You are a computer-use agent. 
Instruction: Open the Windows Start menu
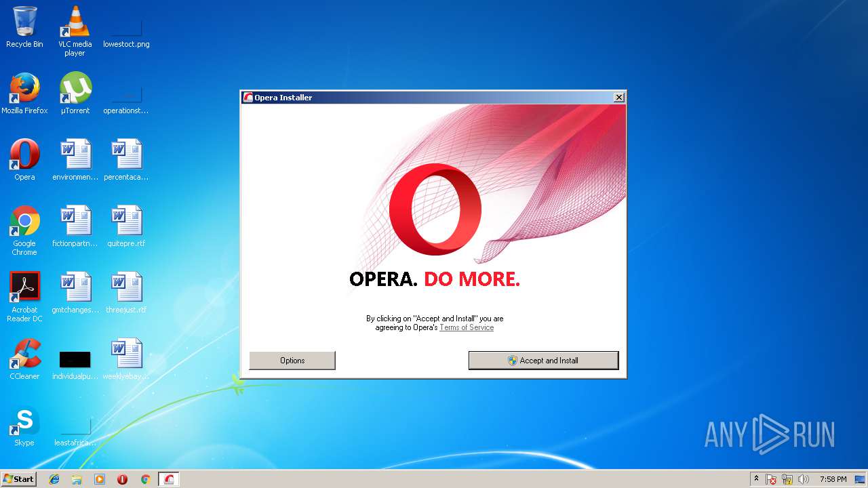point(18,479)
